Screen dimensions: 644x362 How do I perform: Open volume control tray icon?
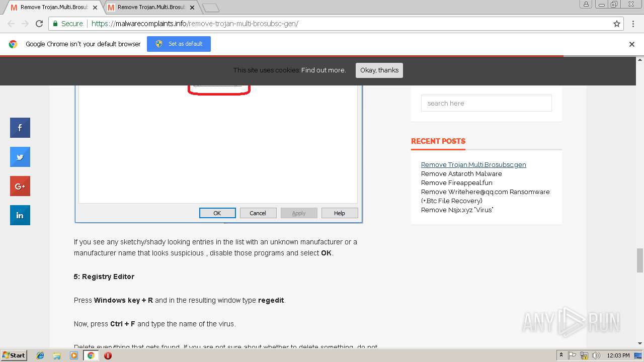pos(596,355)
